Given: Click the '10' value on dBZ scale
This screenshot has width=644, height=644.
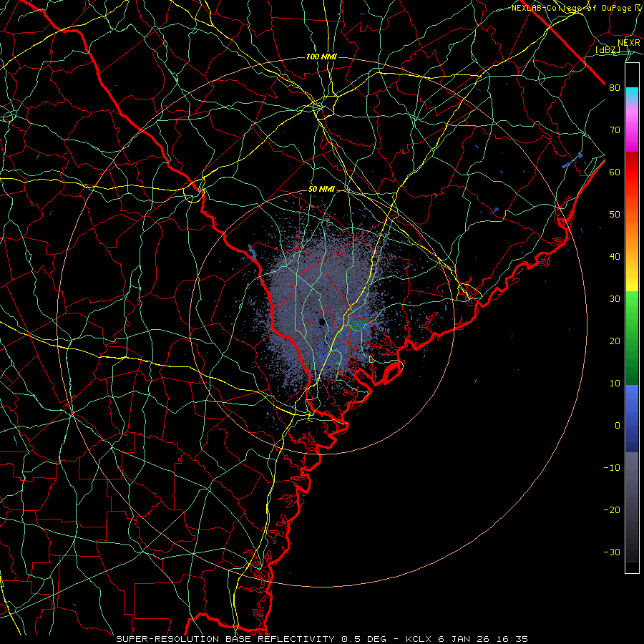Looking at the screenshot, I should coord(615,384).
